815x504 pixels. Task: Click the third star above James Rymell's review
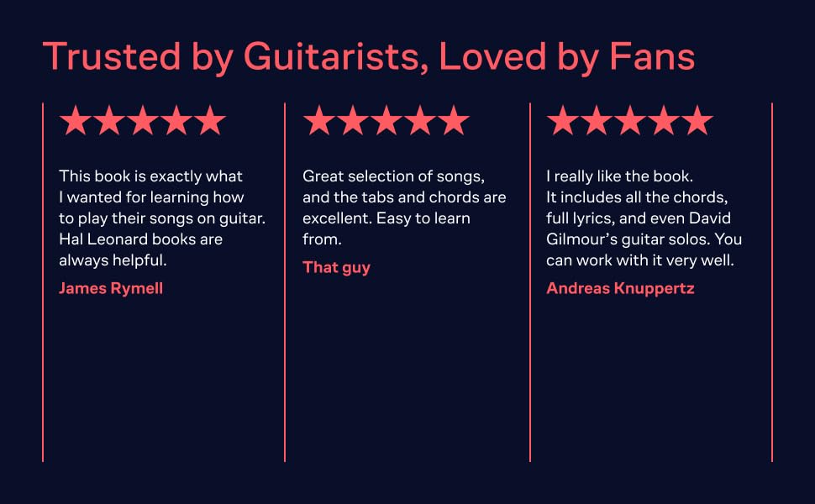[x=143, y=121]
